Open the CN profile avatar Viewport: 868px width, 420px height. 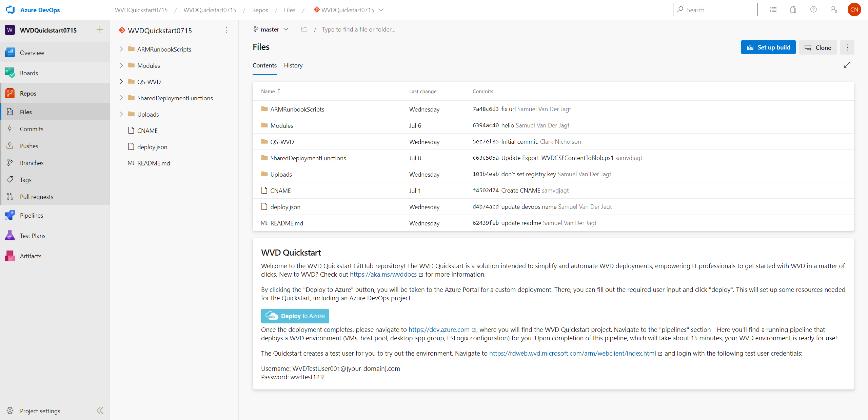[x=854, y=9]
